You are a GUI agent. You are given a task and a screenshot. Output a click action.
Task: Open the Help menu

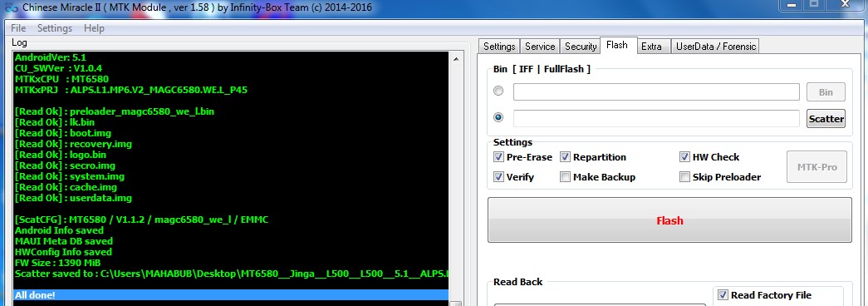point(94,28)
